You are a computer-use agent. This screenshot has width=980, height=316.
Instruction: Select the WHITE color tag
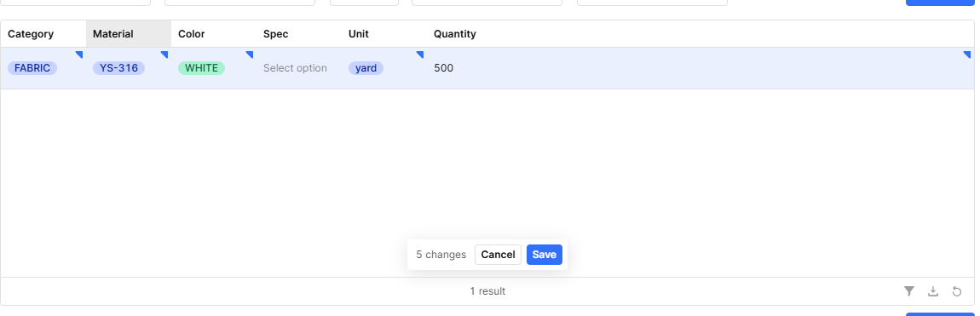click(201, 68)
